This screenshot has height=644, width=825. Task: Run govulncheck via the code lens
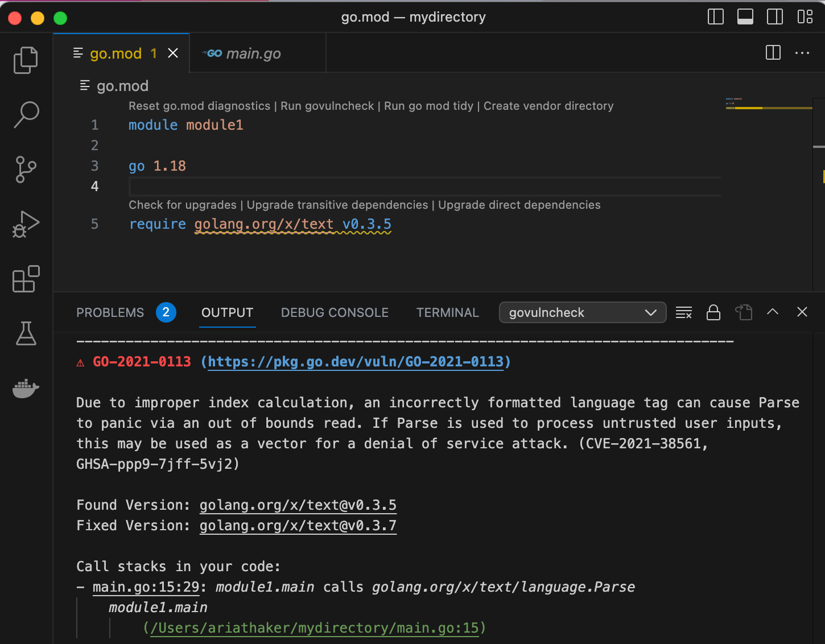tap(327, 106)
